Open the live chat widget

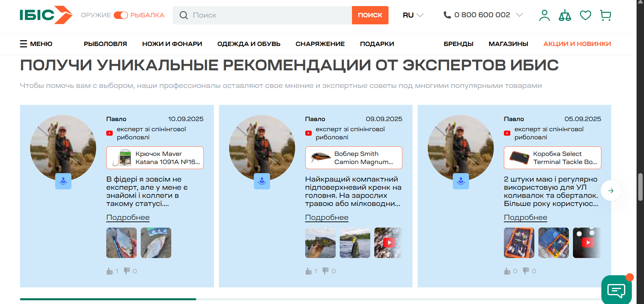tap(616, 290)
